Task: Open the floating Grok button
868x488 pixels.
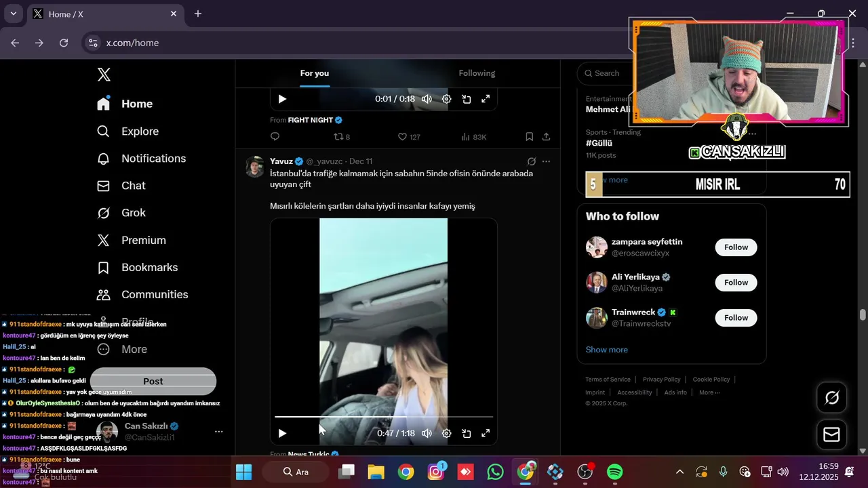Action: coord(831,398)
